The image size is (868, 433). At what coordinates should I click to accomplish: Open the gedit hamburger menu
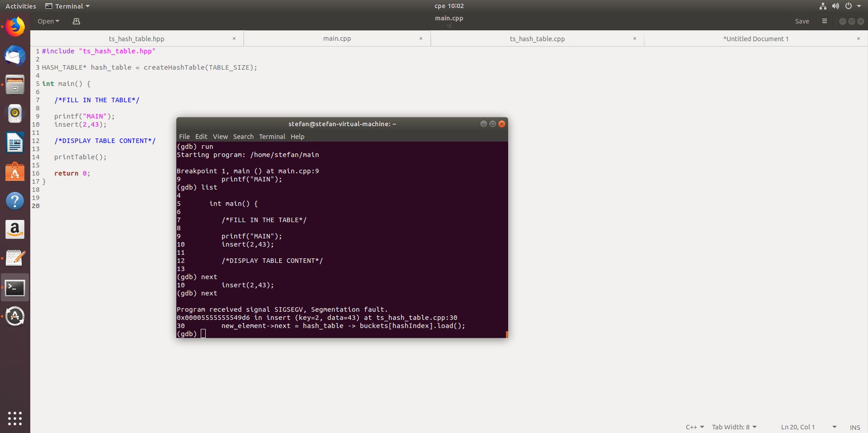(825, 21)
